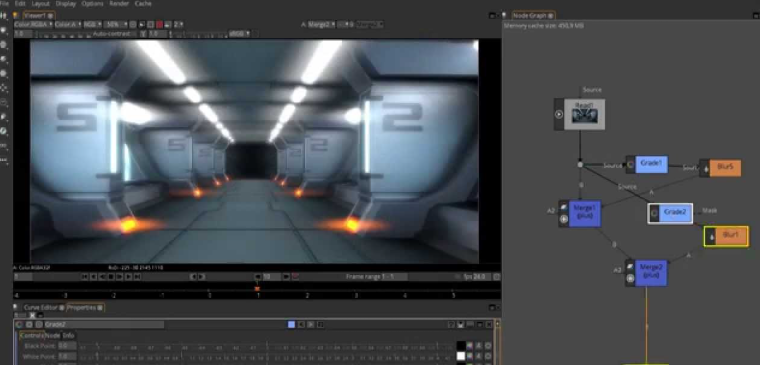Jump to the last frame
Viewport: 760px width, 365px height.
(x=137, y=277)
